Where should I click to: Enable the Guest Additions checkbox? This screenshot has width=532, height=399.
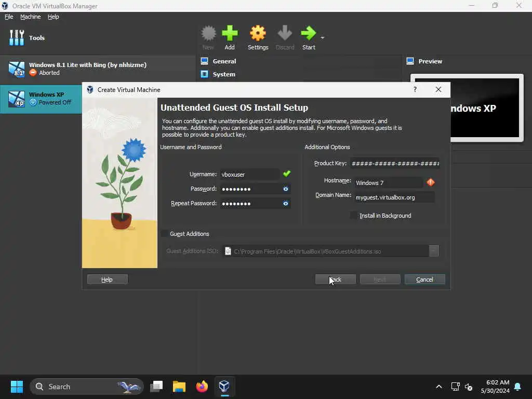pyautogui.click(x=164, y=234)
